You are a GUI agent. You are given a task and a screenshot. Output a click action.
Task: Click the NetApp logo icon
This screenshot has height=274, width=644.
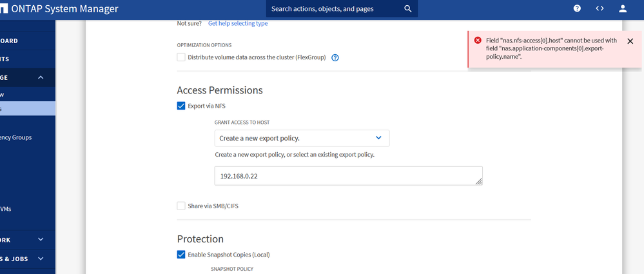(3, 9)
